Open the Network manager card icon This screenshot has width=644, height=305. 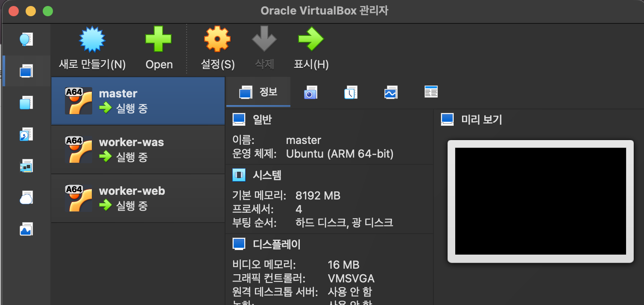[x=26, y=166]
